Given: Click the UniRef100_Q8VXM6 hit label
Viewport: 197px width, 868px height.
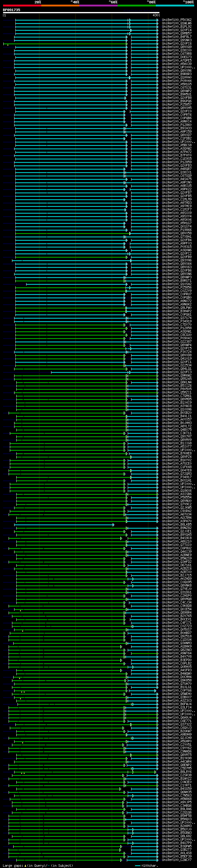Looking at the screenshot, I should [176, 71].
